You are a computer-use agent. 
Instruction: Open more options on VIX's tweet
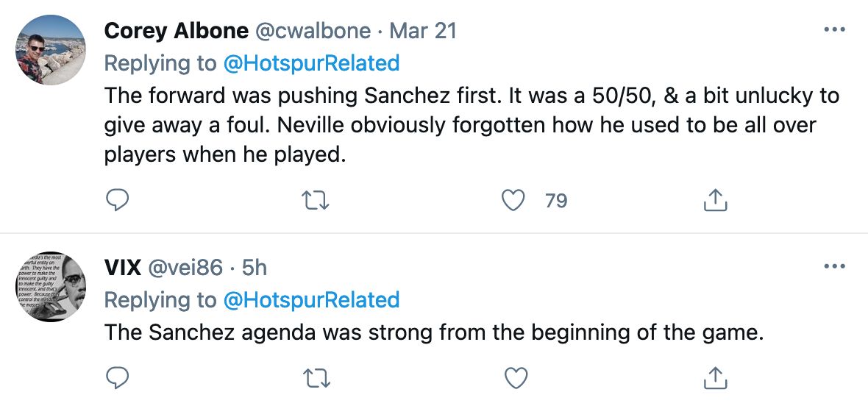pyautogui.click(x=833, y=266)
